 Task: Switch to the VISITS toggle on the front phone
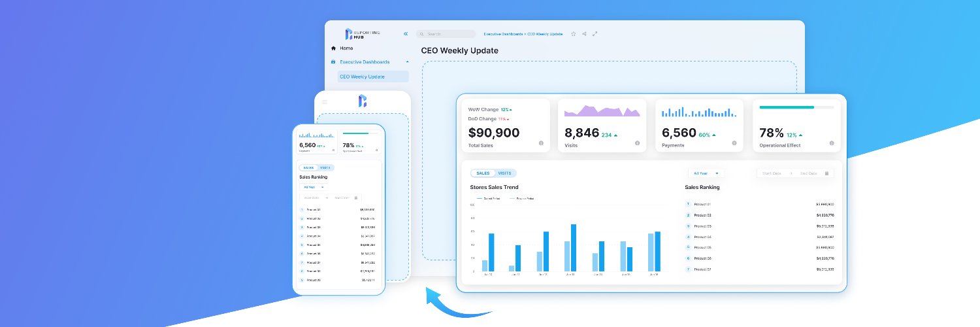click(x=325, y=168)
